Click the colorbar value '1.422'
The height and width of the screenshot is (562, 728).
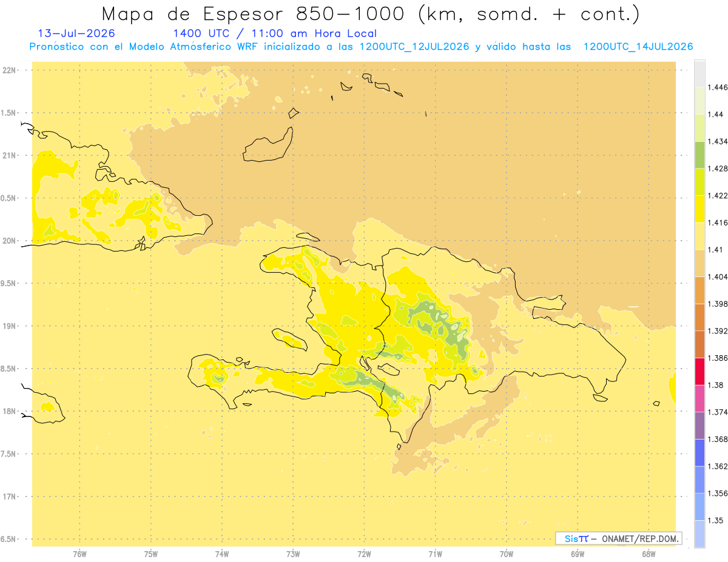(718, 195)
